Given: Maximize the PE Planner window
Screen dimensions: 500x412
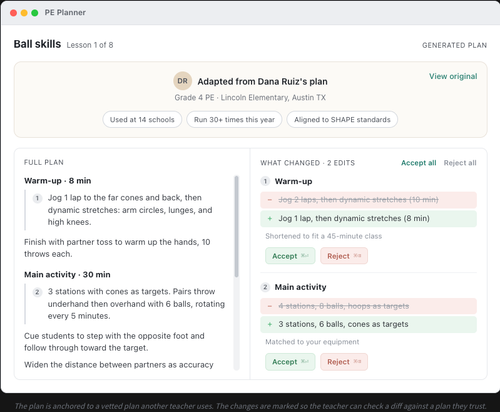Looking at the screenshot, I should tap(35, 13).
